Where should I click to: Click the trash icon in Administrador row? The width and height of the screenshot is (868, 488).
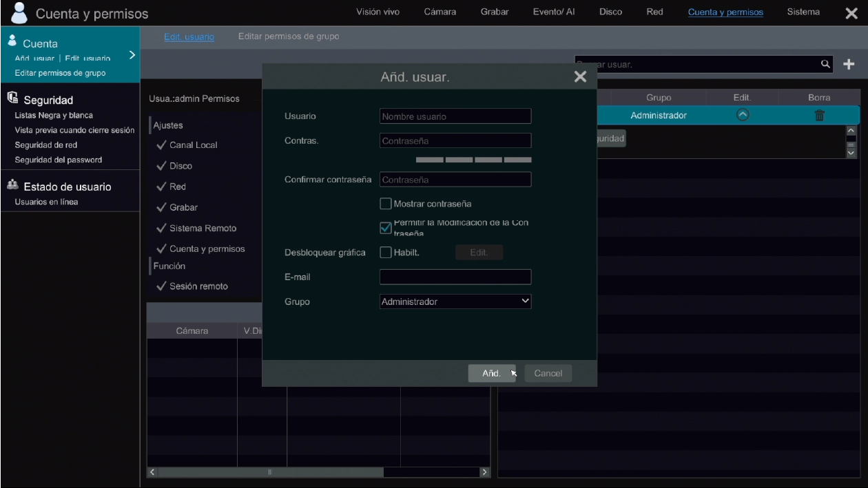point(819,116)
